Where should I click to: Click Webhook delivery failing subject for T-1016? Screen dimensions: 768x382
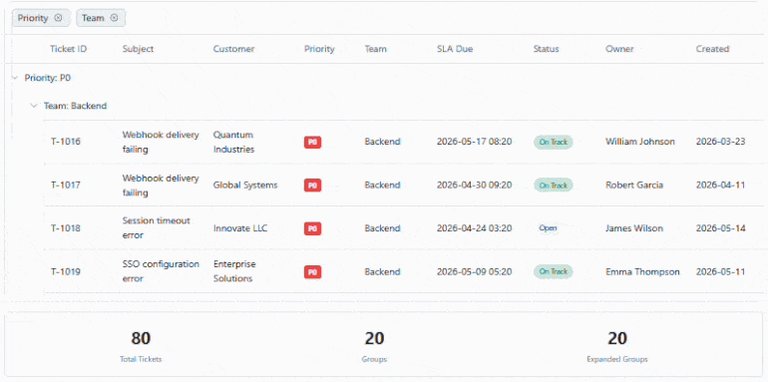click(161, 142)
